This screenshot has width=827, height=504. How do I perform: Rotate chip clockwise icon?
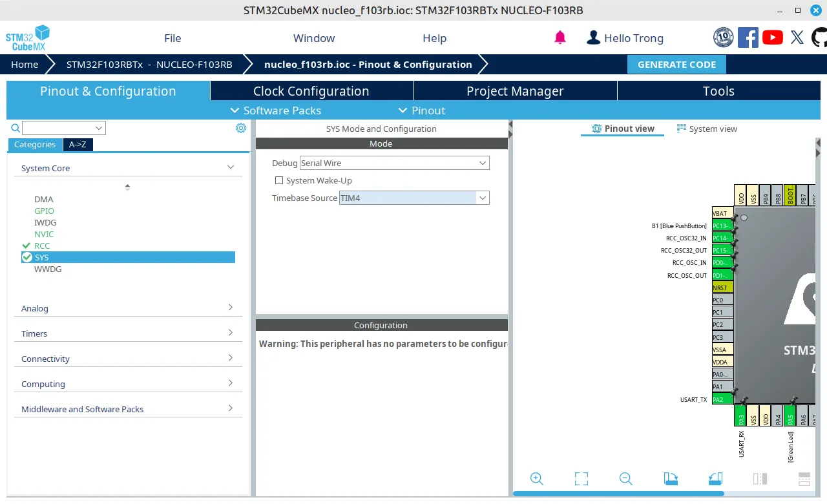671,479
